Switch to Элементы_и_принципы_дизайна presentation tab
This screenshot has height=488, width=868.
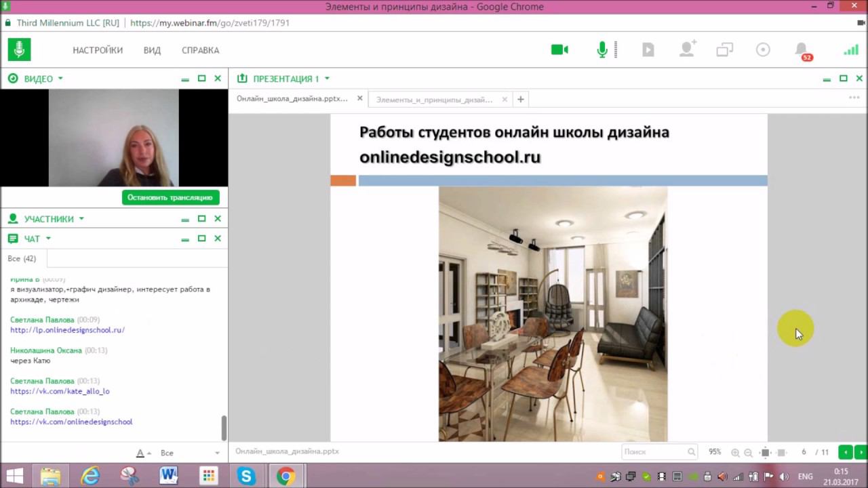tap(434, 100)
